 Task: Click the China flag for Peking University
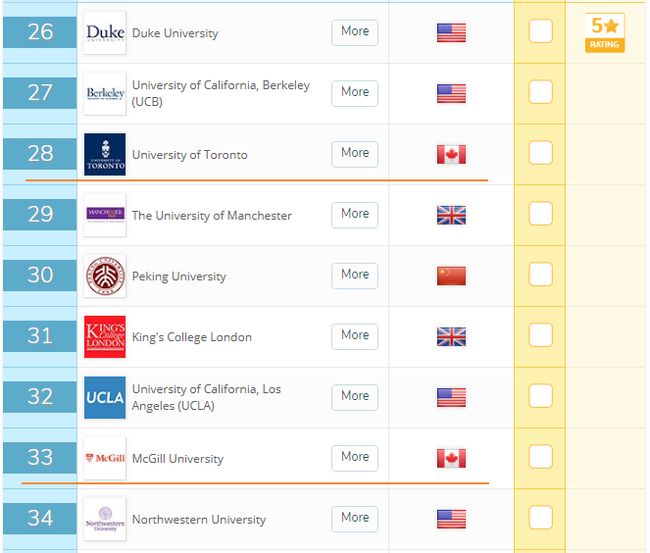(451, 276)
